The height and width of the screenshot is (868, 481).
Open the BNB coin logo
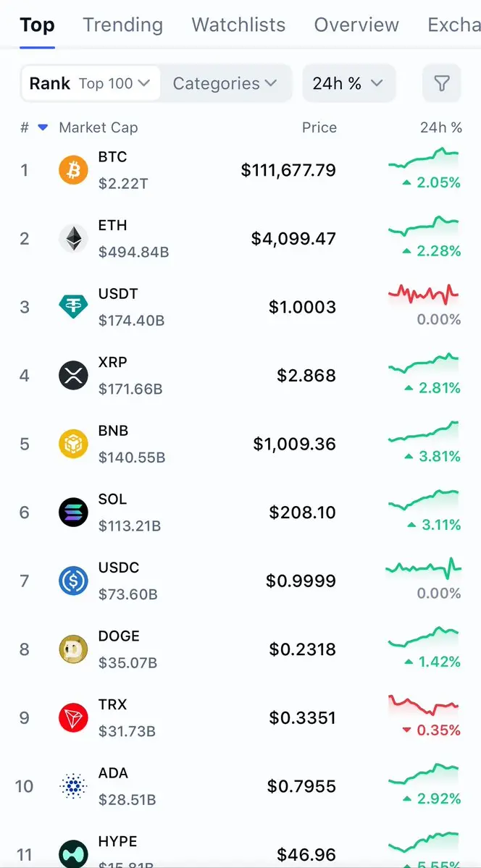tap(73, 444)
